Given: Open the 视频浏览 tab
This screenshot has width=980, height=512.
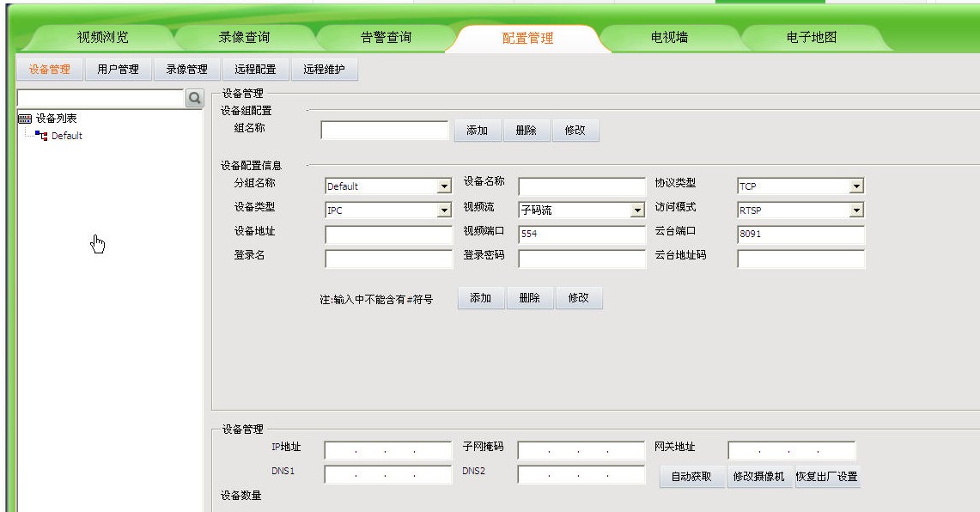Looking at the screenshot, I should 102,38.
